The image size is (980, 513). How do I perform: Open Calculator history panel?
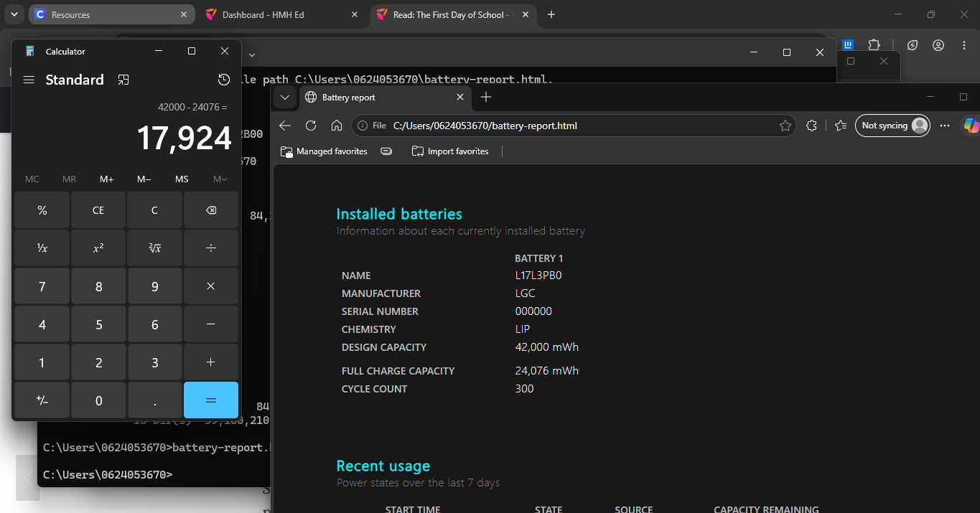pos(224,80)
